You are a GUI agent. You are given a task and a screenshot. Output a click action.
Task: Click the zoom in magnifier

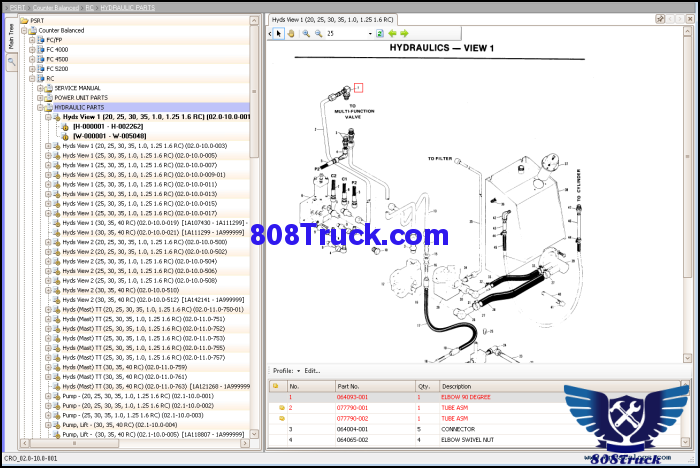pyautogui.click(x=305, y=33)
